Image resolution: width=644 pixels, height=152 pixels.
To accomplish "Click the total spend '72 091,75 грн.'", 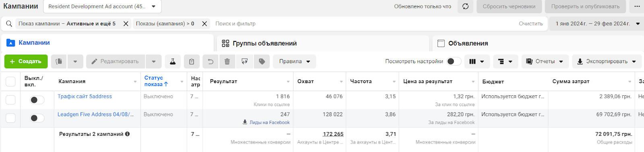I will pyautogui.click(x=613, y=134).
